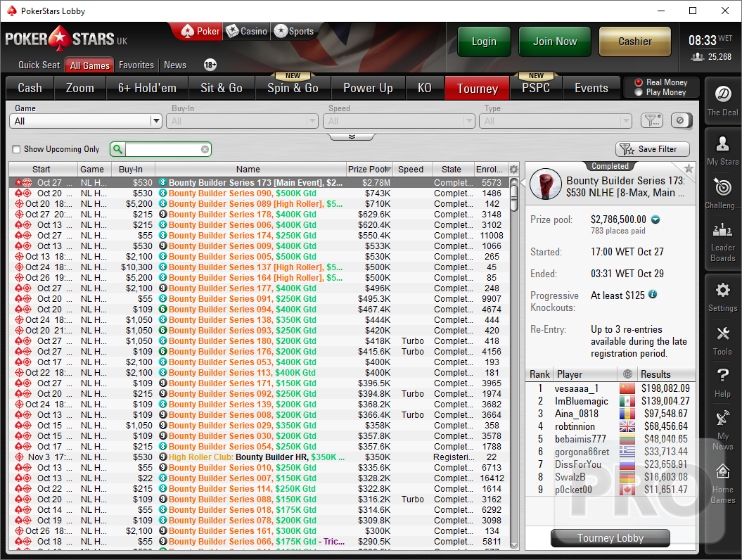Click scrollbar down arrow of tournament list
This screenshot has height=560, width=742.
[x=514, y=545]
